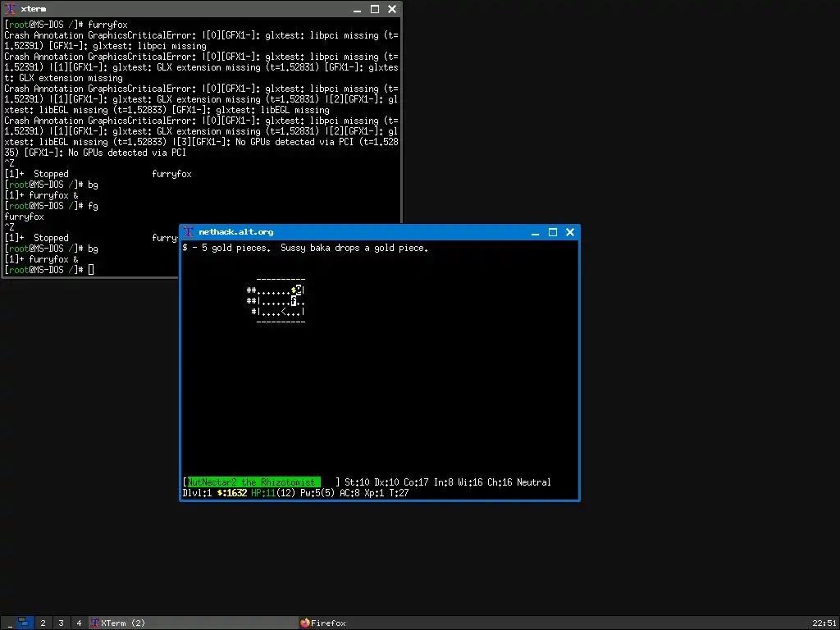Click the yellow gold $ symbol on map
This screenshot has width=840, height=630.
pyautogui.click(x=294, y=290)
